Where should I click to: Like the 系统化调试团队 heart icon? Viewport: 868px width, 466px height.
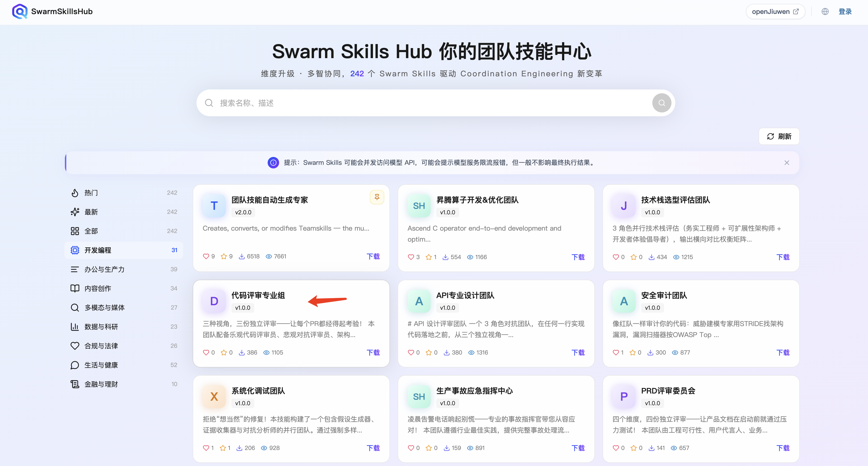click(206, 448)
